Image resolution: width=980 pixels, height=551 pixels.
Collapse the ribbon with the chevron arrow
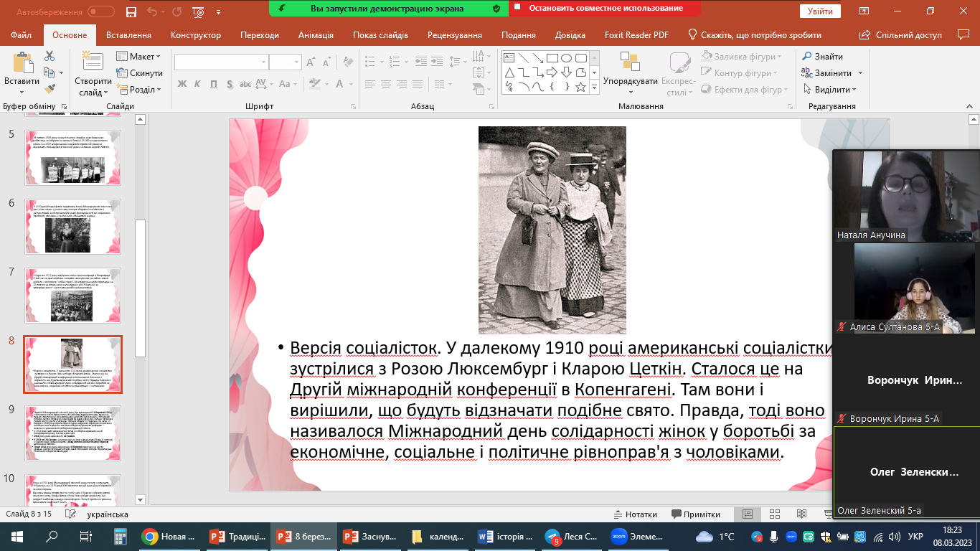[x=970, y=106]
